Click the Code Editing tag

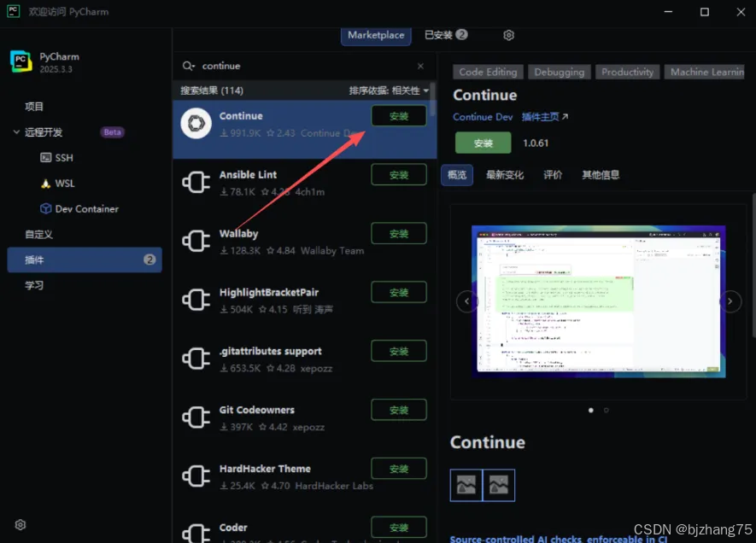pos(488,73)
